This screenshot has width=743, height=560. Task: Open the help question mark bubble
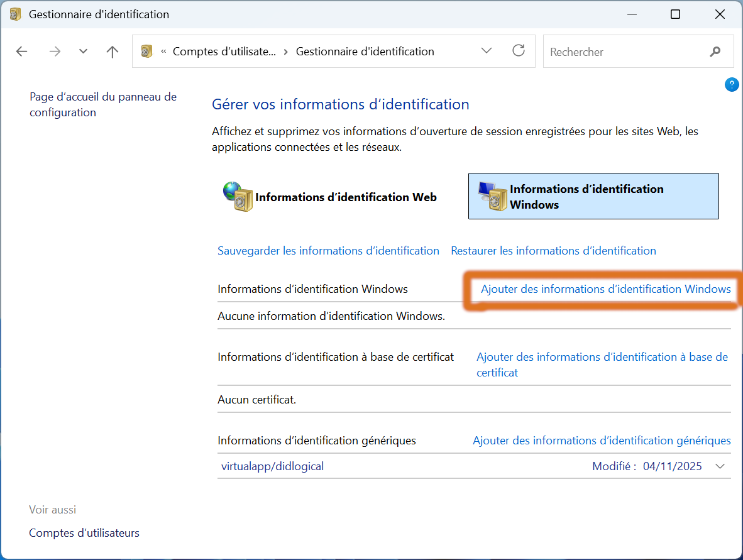[732, 84]
